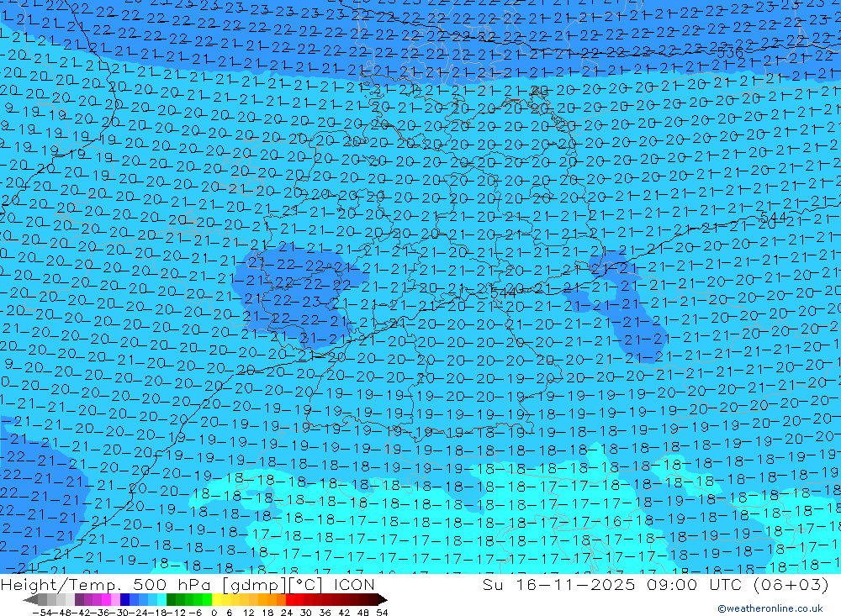Screen dimensions: 841x616
Task: Click the '544' contour label in the map center
Action: 503,293
